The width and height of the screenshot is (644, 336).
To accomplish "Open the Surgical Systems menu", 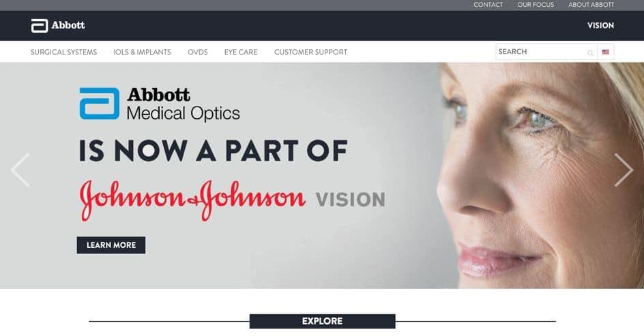I will click(63, 52).
